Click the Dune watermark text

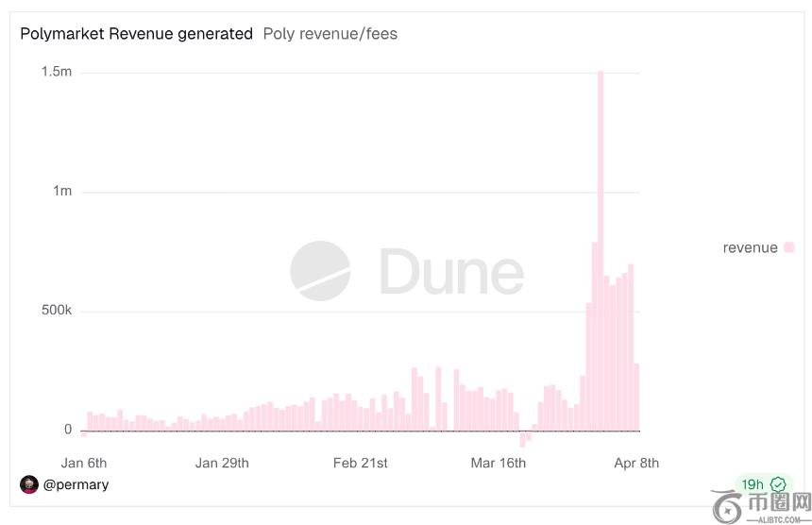click(x=451, y=272)
